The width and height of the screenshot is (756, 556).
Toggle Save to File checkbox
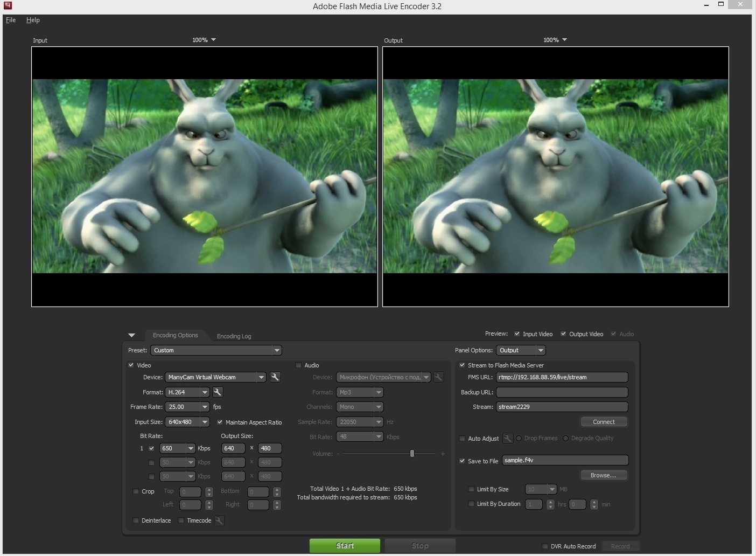(x=462, y=461)
